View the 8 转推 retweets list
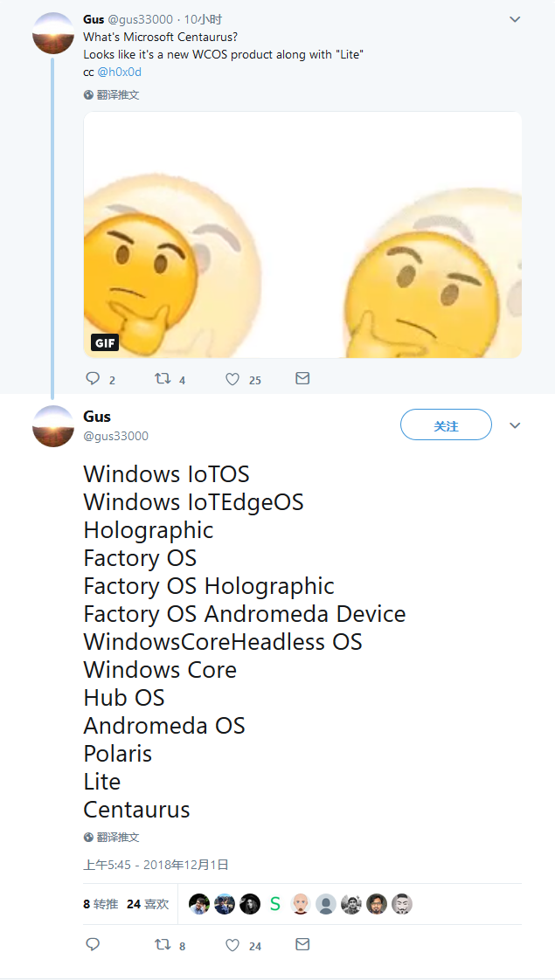 coord(101,904)
